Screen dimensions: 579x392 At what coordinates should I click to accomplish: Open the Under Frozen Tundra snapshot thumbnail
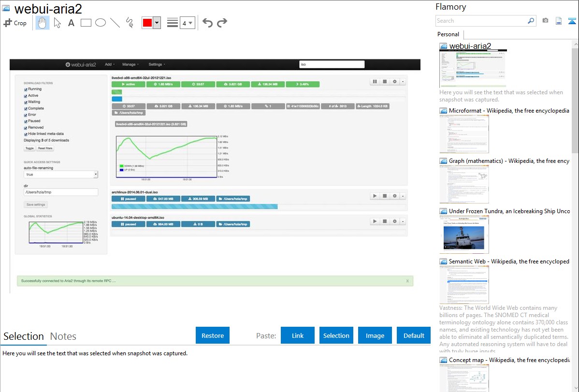[x=464, y=234]
